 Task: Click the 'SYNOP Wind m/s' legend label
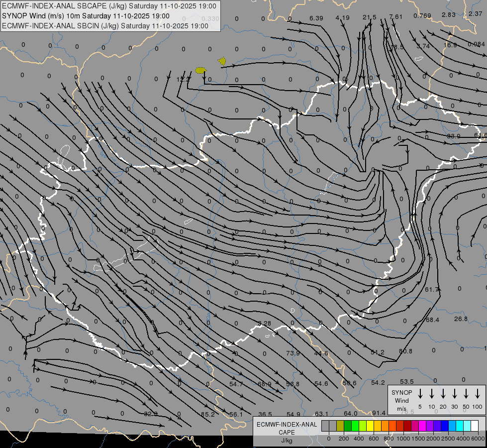coord(401,400)
